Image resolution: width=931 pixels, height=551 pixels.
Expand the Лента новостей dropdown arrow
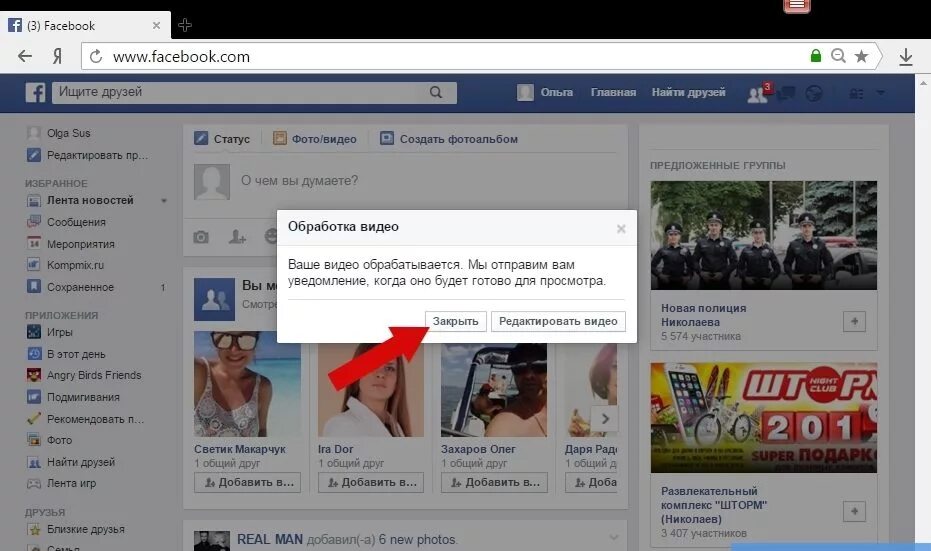point(164,201)
